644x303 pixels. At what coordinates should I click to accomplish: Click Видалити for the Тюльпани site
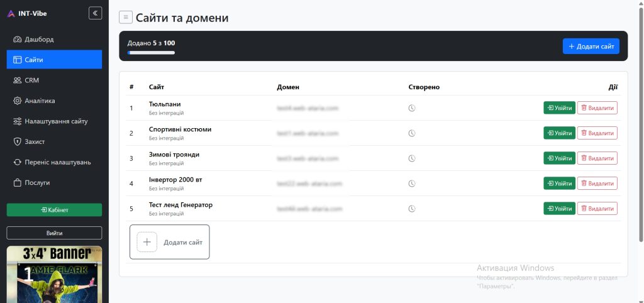pyautogui.click(x=597, y=108)
